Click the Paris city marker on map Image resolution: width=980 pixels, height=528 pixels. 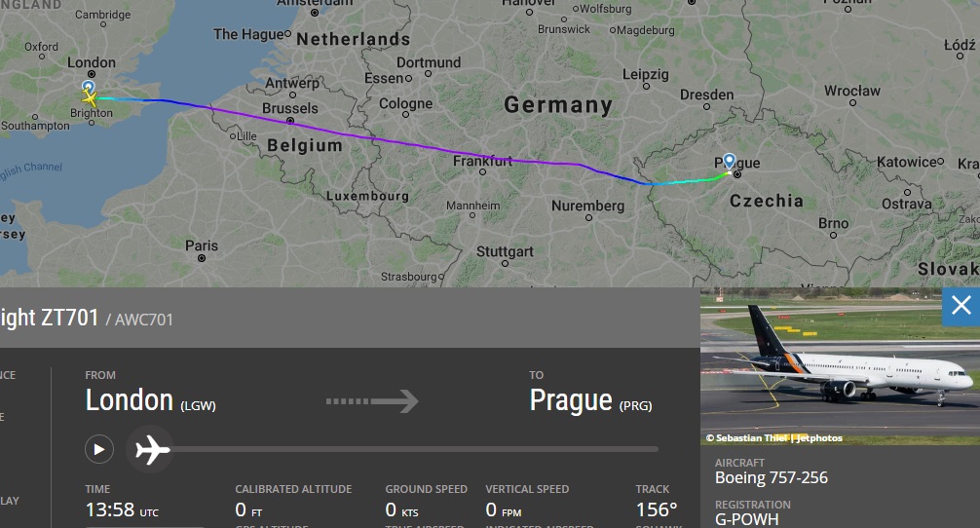tap(202, 258)
